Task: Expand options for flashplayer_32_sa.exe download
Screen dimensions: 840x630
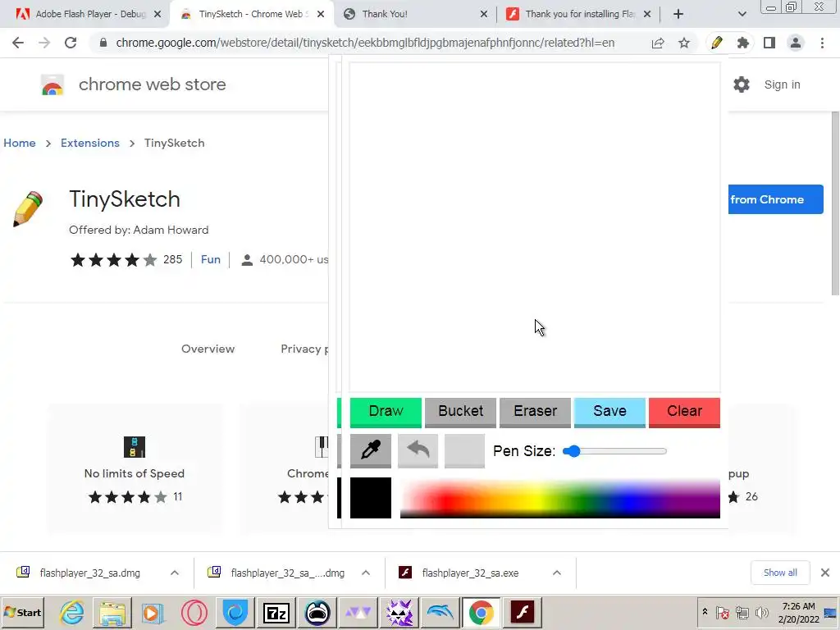Action: tap(557, 573)
